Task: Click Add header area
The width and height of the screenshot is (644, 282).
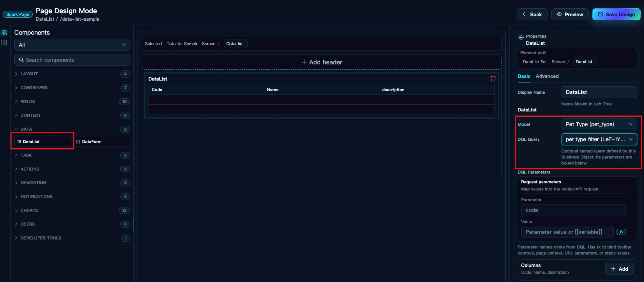Action: [321, 62]
